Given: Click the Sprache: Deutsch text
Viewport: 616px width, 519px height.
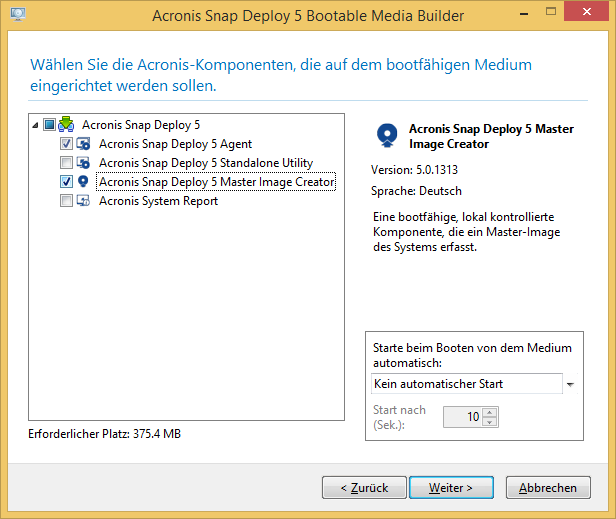Looking at the screenshot, I should (x=416, y=191).
